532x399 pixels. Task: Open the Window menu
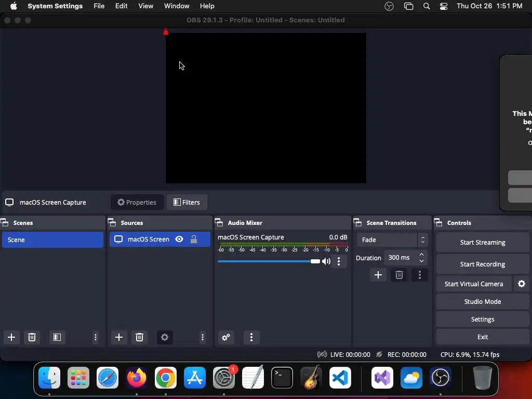177,6
